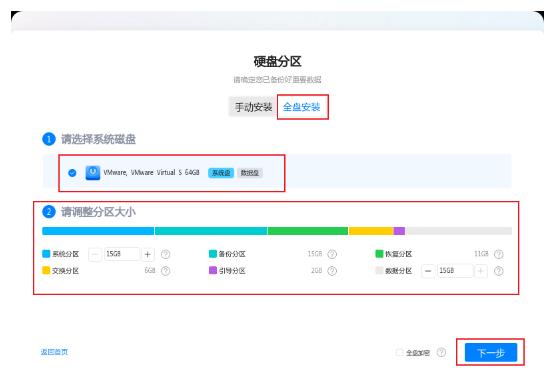Open help icon next to 系统分区

tap(165, 254)
